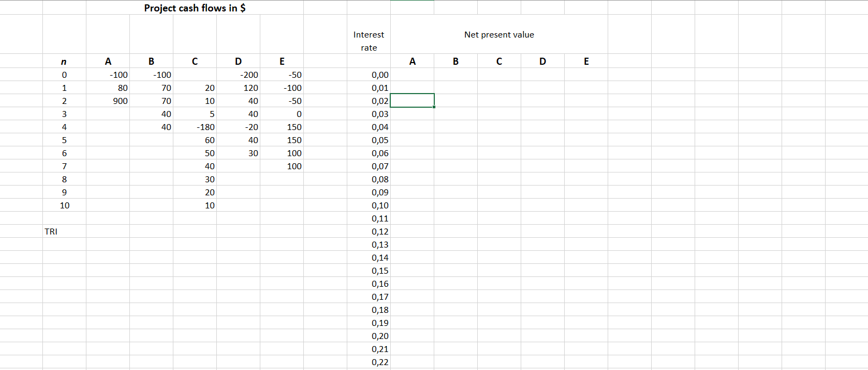Select the 0,00 interest rate cell
The height and width of the screenshot is (370, 868).
click(369, 75)
